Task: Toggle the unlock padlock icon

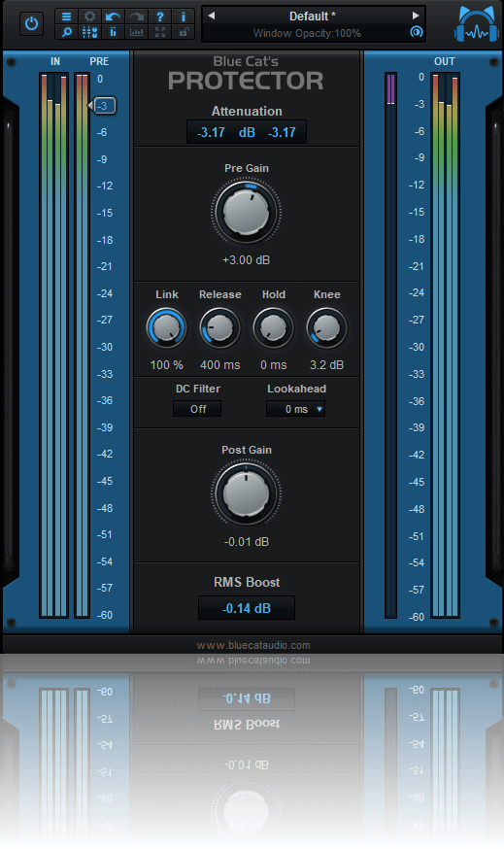Action: [x=183, y=32]
